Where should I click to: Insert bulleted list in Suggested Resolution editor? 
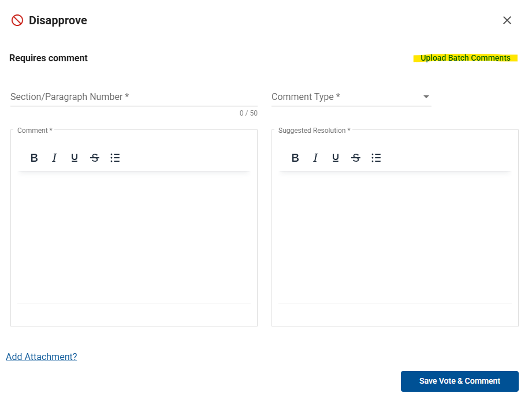pyautogui.click(x=376, y=158)
